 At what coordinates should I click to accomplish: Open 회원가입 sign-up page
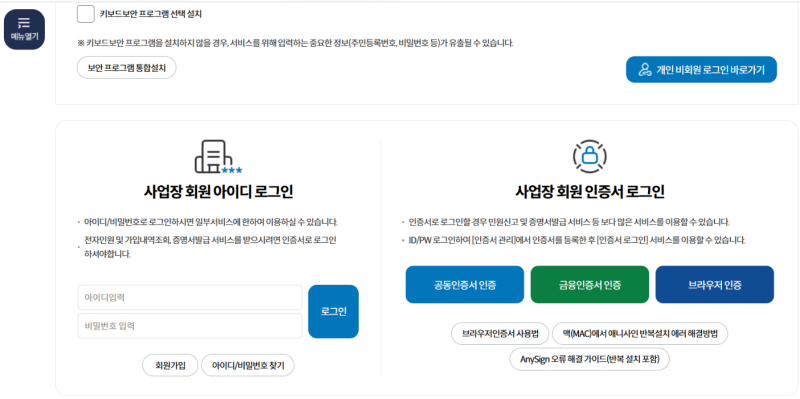tap(170, 365)
